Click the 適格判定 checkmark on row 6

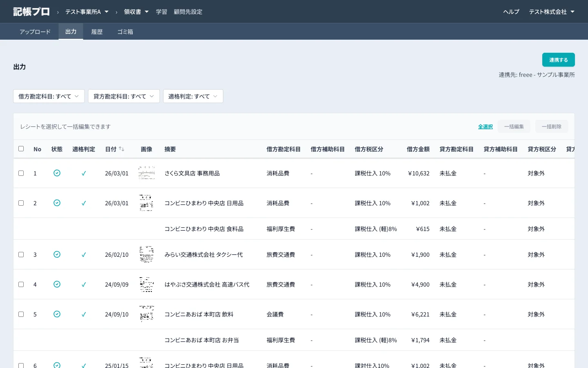tap(84, 365)
